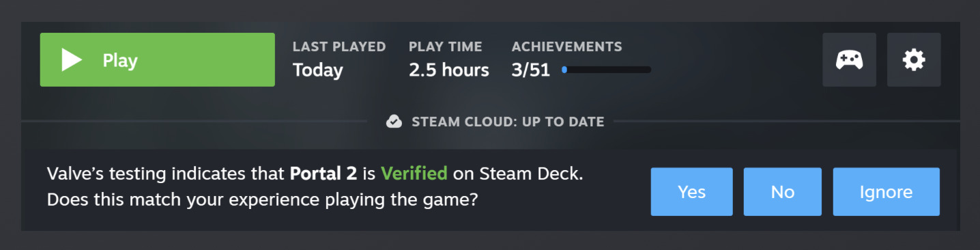Click the 2.5 hours play time value
980x250 pixels.
tap(449, 70)
